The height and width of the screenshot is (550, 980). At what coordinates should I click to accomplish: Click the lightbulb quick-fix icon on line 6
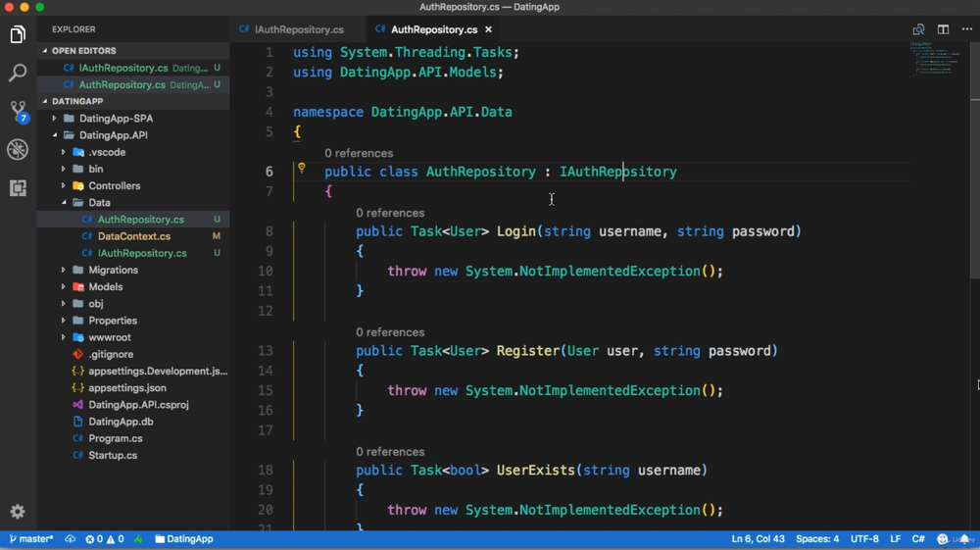click(302, 169)
